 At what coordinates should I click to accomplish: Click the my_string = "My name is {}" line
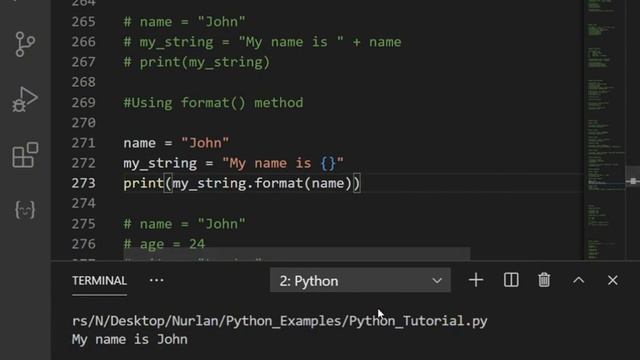tap(233, 163)
